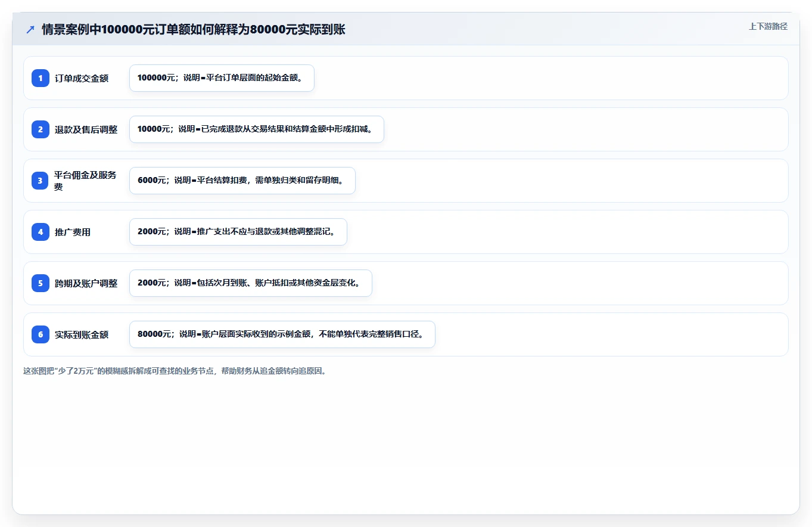Select step number 5 badge
Viewport: 812px width, 527px height.
click(41, 283)
